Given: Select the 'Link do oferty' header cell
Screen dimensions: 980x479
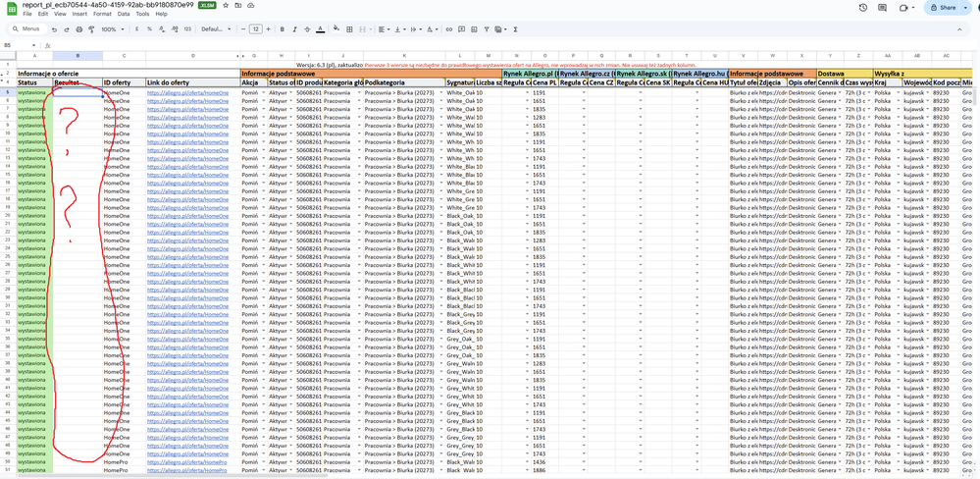Looking at the screenshot, I should (x=193, y=82).
